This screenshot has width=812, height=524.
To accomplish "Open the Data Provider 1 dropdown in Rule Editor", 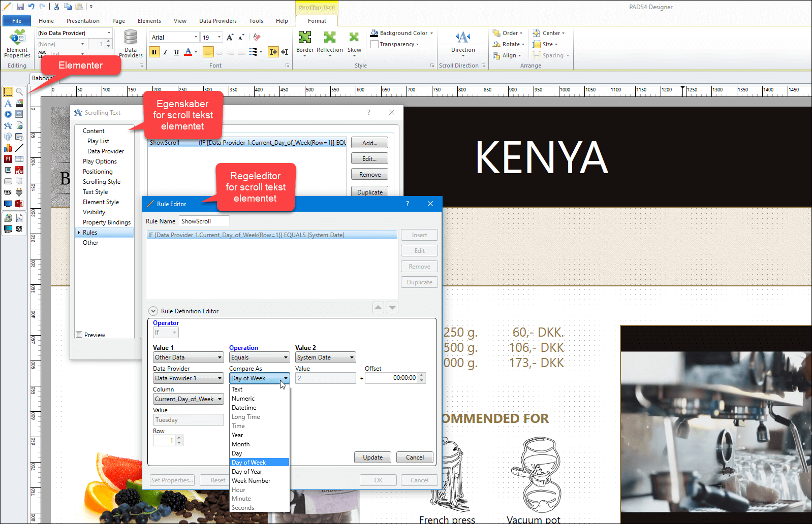I will (189, 378).
